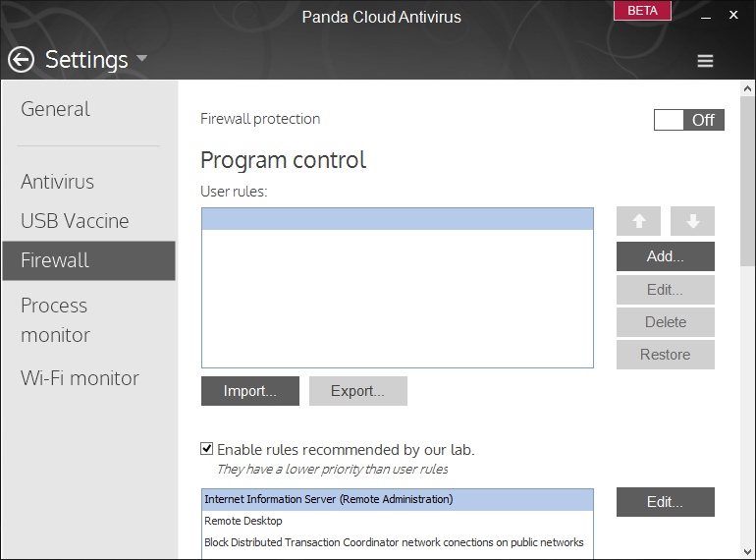The width and height of the screenshot is (756, 560).
Task: Click the Restore rules button
Action: pyautogui.click(x=666, y=355)
